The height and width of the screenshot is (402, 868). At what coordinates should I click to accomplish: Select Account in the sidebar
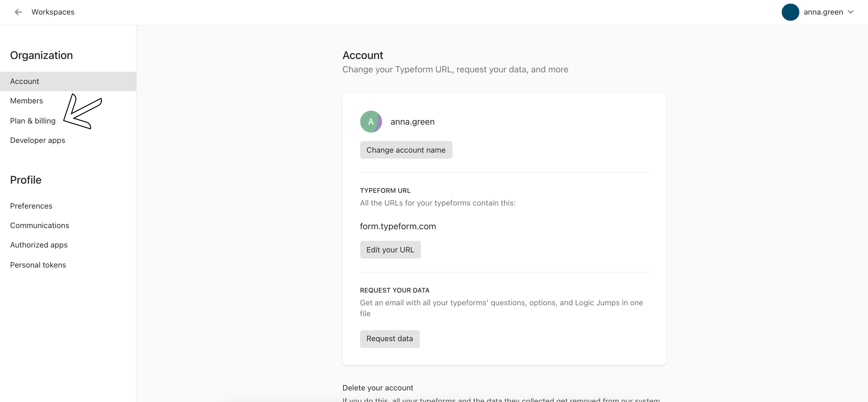[25, 81]
